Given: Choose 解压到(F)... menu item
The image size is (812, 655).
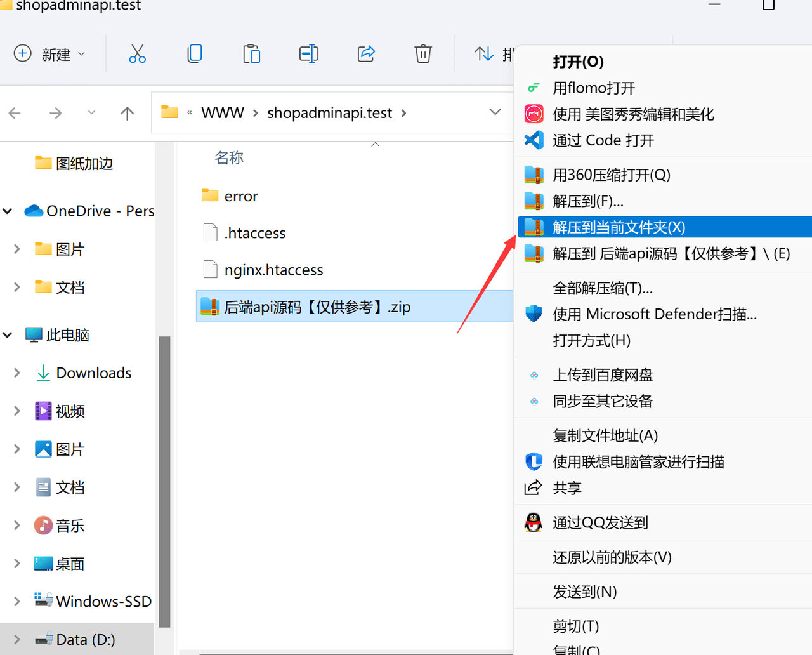Looking at the screenshot, I should (x=663, y=201).
